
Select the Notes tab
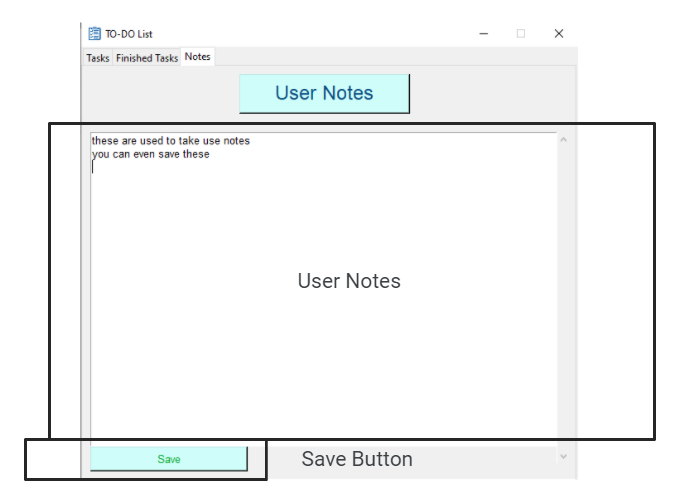[x=197, y=57]
